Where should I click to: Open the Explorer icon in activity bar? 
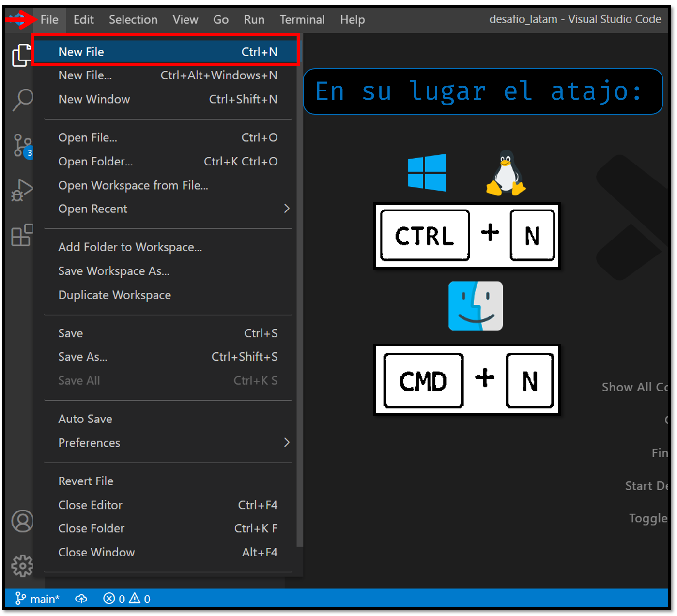tap(21, 55)
